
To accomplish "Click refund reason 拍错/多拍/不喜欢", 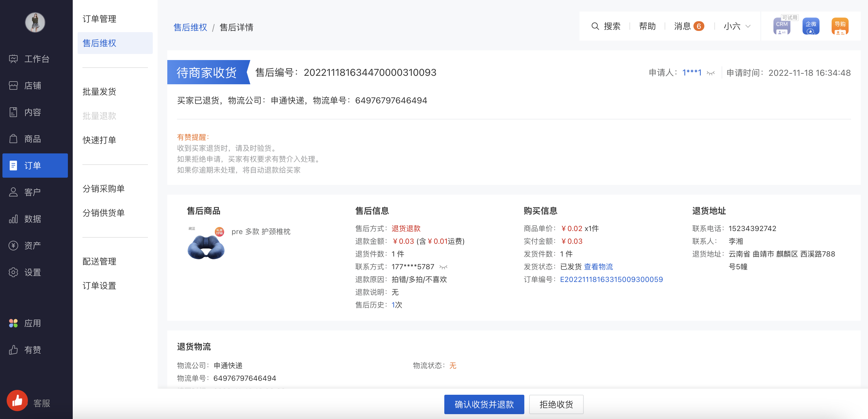I will [419, 280].
